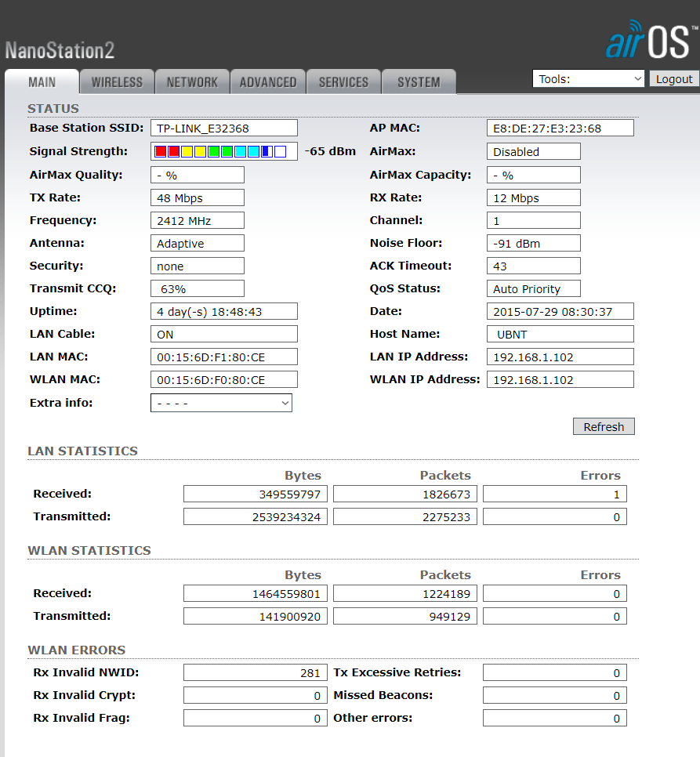
Task: Click the Missed Beacons value field
Action: pos(555,696)
